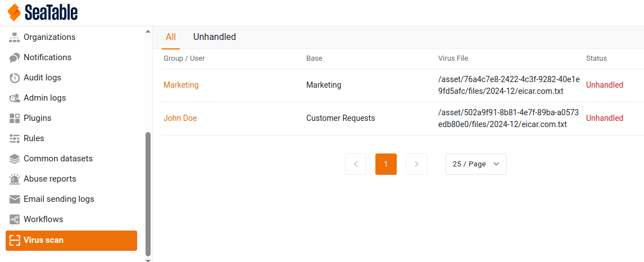The image size is (644, 262).
Task: Go to next page arrow
Action: [416, 164]
